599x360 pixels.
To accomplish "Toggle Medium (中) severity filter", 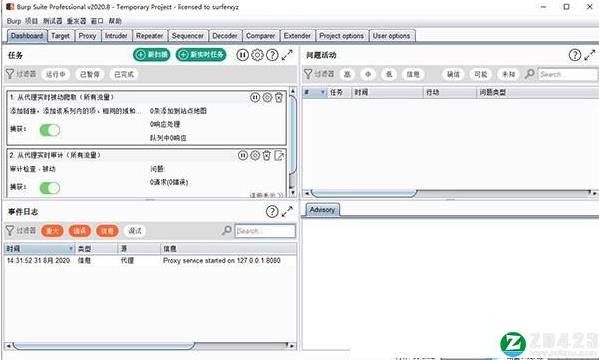I will [x=368, y=74].
